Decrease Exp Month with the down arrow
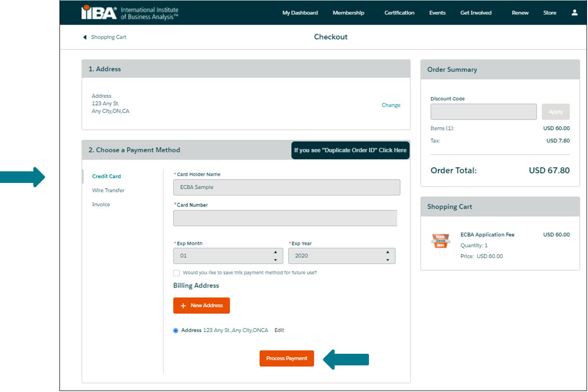588x392 pixels. pos(275,260)
